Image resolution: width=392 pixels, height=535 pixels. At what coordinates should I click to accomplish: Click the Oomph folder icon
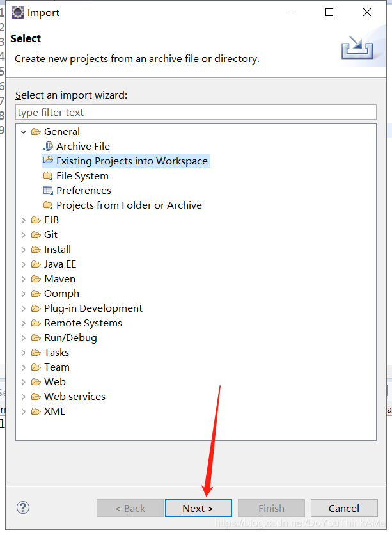click(36, 294)
